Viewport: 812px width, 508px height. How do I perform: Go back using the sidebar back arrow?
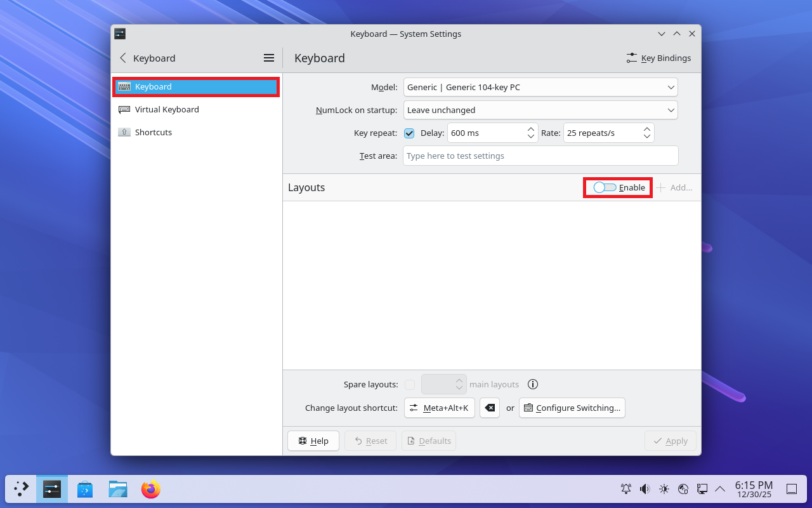click(x=123, y=58)
